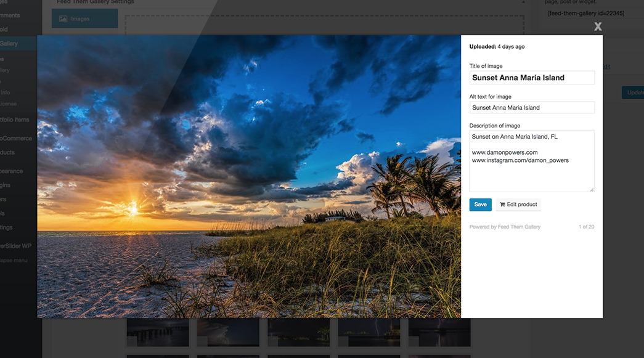
Task: Open the Images tab in gallery settings
Action: click(x=85, y=19)
